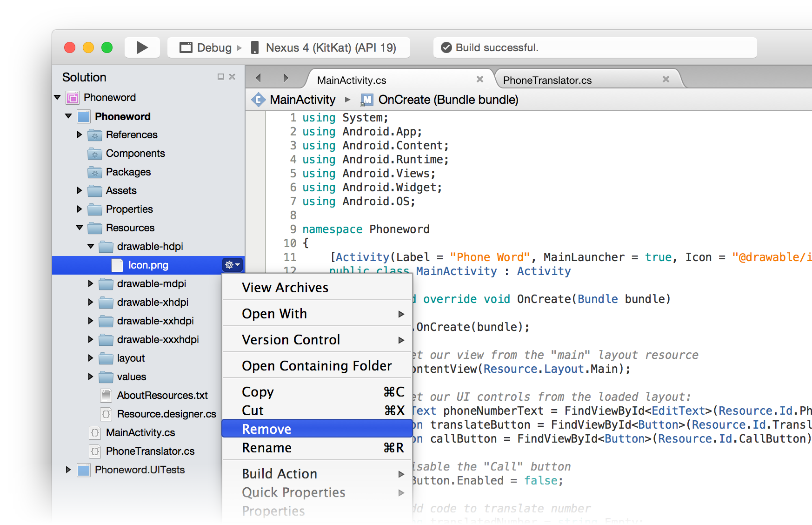
Task: Open the Build Action submenu
Action: pyautogui.click(x=280, y=474)
